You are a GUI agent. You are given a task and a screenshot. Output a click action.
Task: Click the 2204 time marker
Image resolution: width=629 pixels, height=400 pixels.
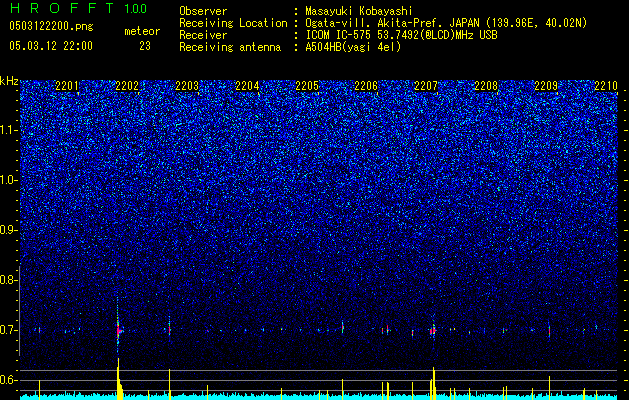pyautogui.click(x=247, y=86)
